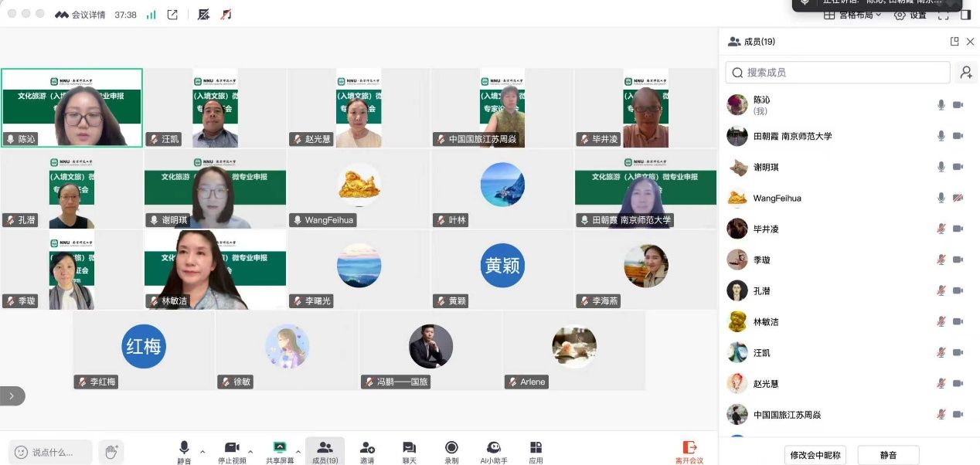Expand audio options arrow next to 静音
980x465 pixels.
coord(202,451)
